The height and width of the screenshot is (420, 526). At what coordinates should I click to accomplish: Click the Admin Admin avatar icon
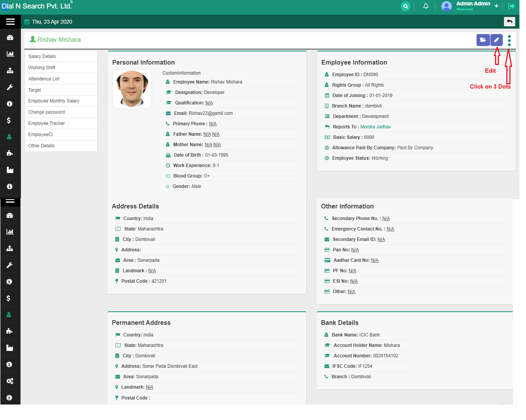coord(446,6)
